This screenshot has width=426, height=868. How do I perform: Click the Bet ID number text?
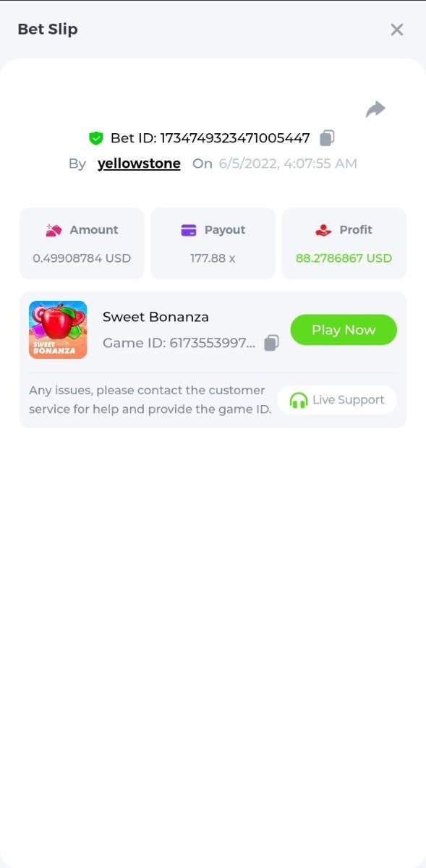[235, 138]
